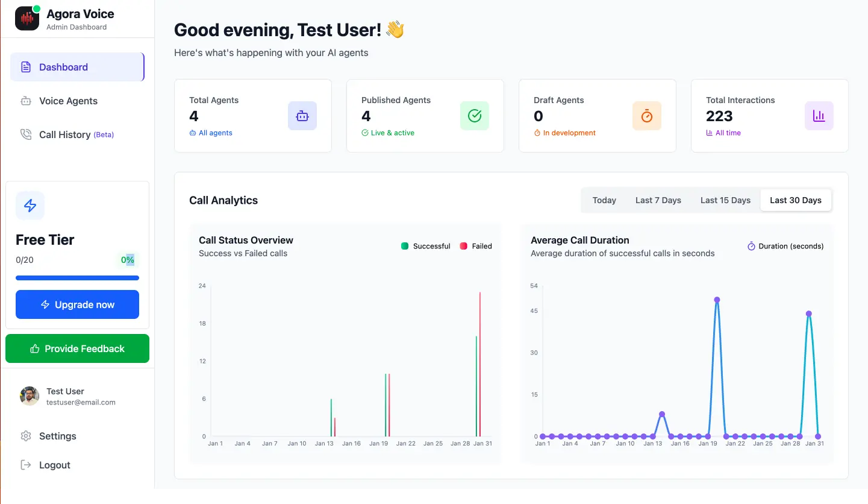The width and height of the screenshot is (868, 504).
Task: Click the Provide Feedback button
Action: click(x=77, y=348)
